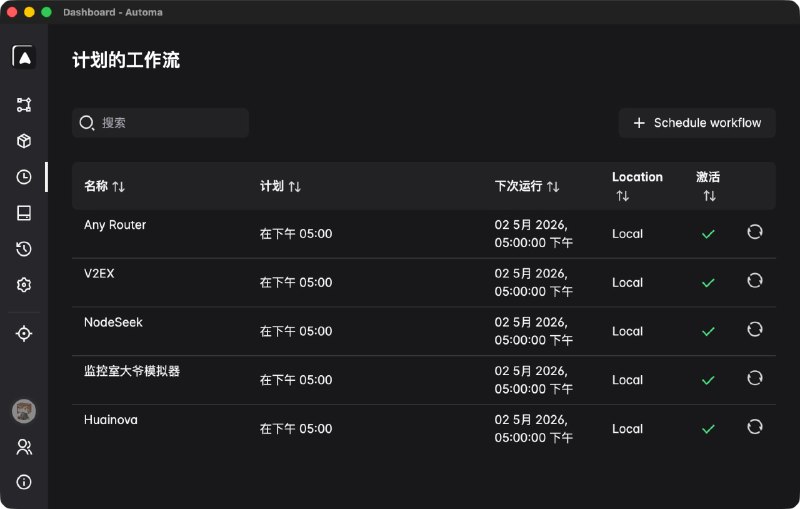Screen dimensions: 800x509
Task: Open the Logs history icon
Action: [23, 249]
